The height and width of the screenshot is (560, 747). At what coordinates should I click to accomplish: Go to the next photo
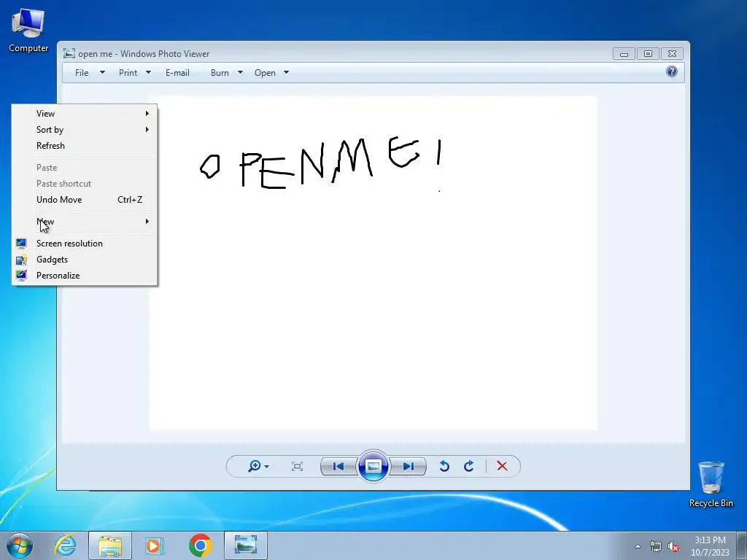pos(409,466)
